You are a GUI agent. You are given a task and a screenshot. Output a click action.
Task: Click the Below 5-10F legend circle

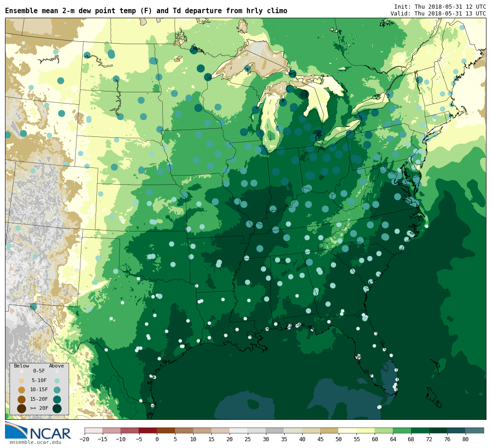[22, 381]
